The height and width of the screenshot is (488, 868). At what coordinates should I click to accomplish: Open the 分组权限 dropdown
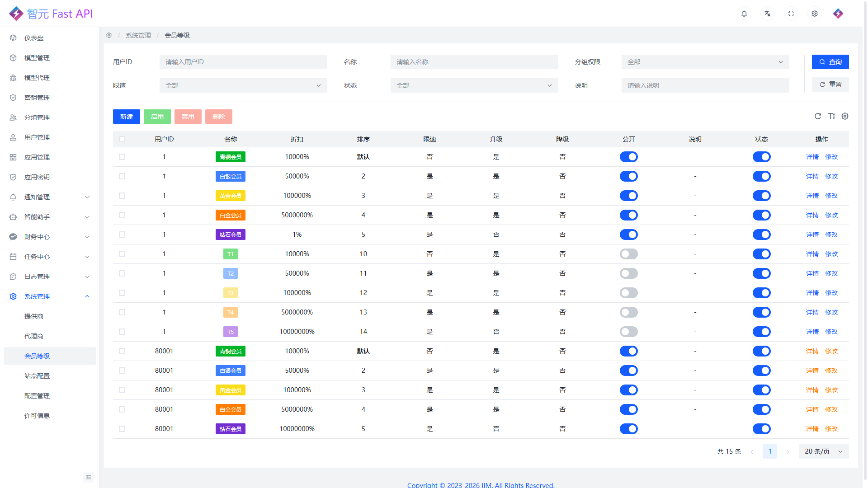pyautogui.click(x=705, y=62)
